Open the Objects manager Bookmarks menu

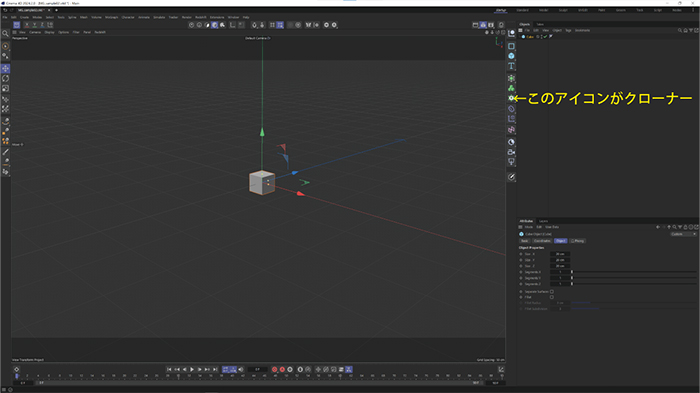pos(582,30)
